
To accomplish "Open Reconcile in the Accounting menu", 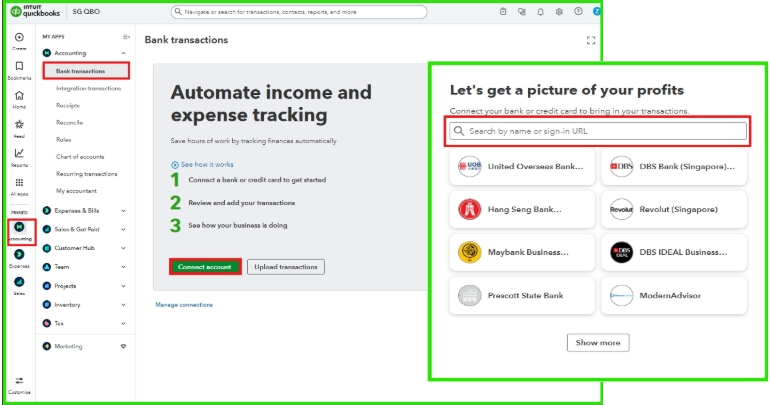I will (69, 123).
